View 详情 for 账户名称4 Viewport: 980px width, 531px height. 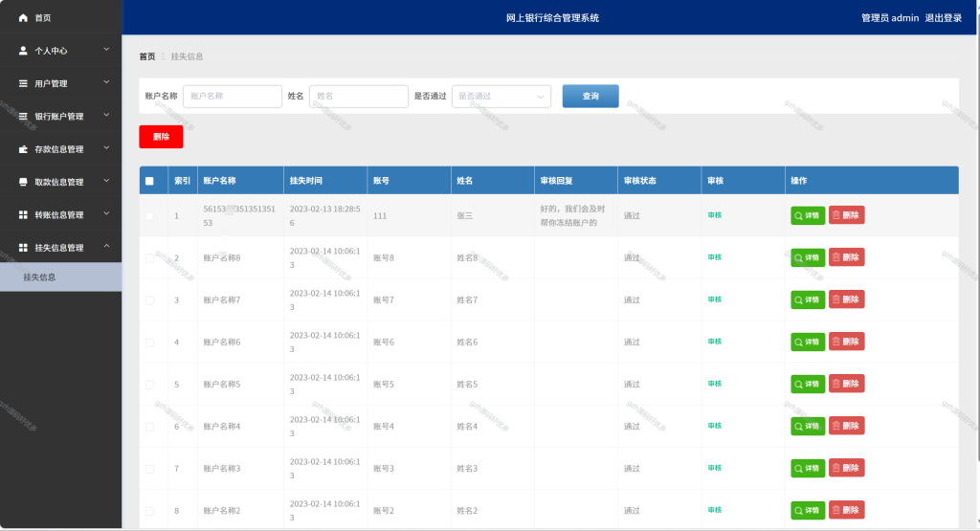tap(808, 426)
